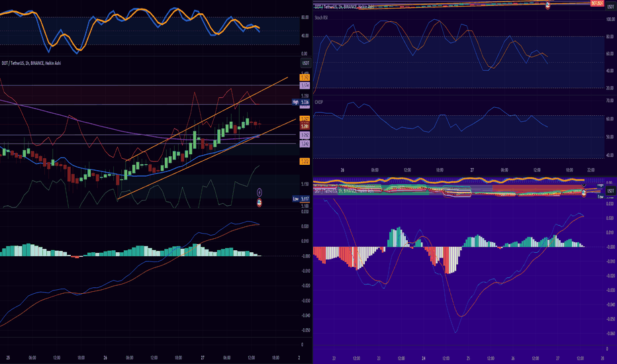The image size is (617, 364).
Task: Click the 25 date label on the left time axis
Action: [x=8, y=357]
